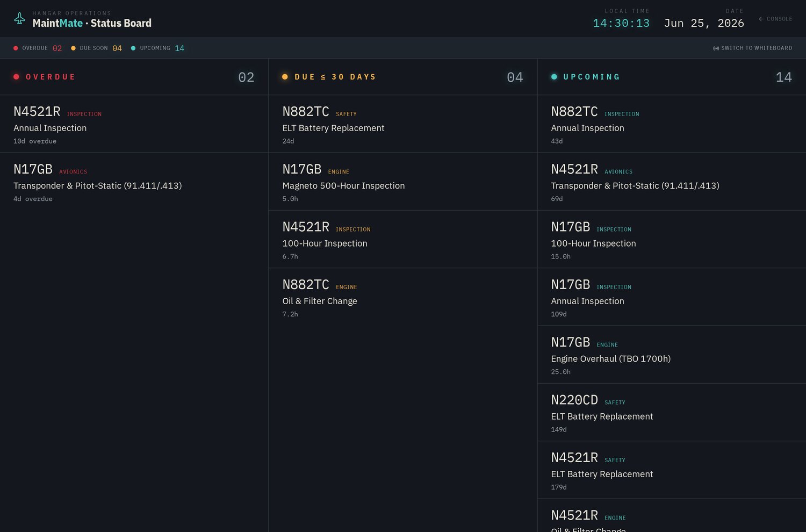This screenshot has height=532, width=806.
Task: Select N4521R ELT Battery Replacement 179d item
Action: pyautogui.click(x=672, y=470)
